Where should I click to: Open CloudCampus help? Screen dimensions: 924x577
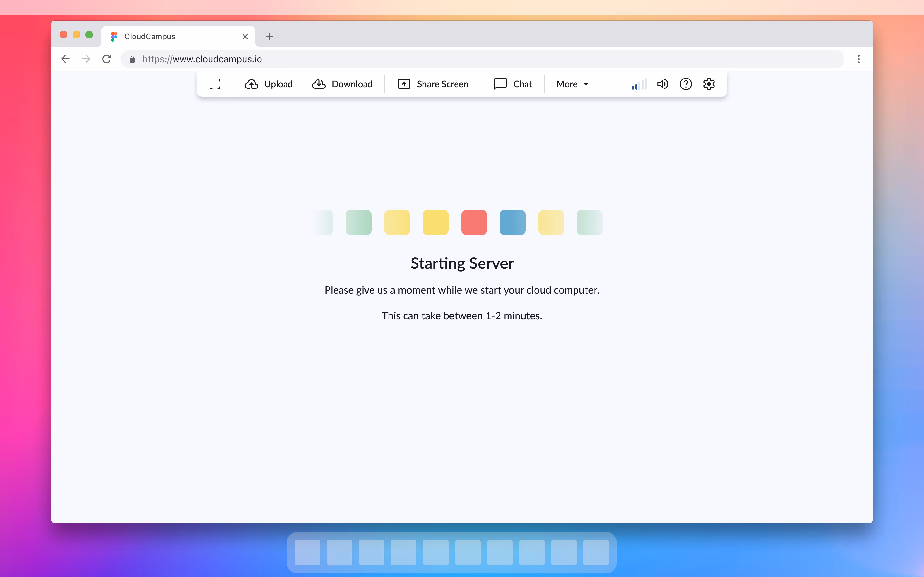tap(686, 84)
